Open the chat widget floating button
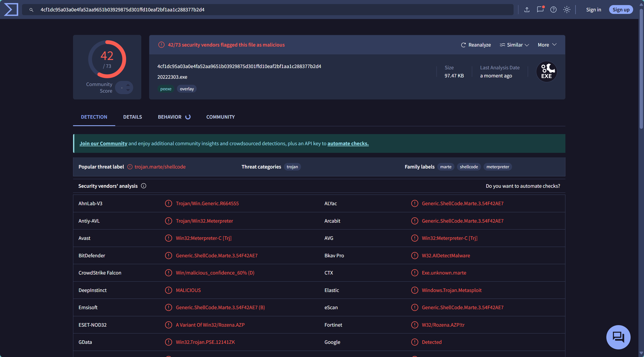644x357 pixels. point(618,337)
